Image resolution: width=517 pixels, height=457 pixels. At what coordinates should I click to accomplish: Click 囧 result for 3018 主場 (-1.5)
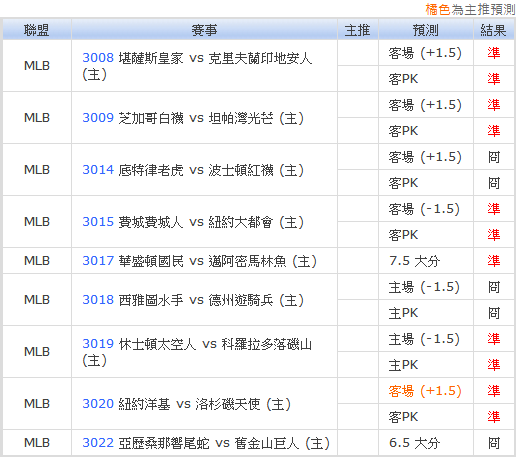494,287
